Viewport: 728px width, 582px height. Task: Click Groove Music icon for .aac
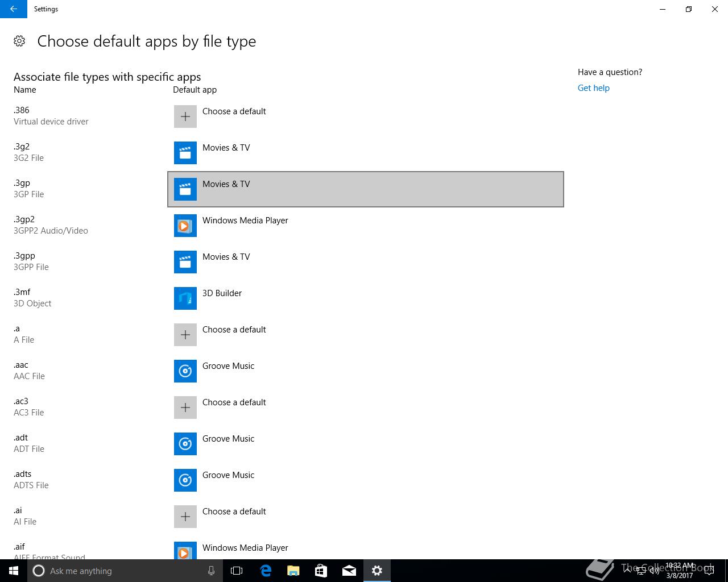185,371
